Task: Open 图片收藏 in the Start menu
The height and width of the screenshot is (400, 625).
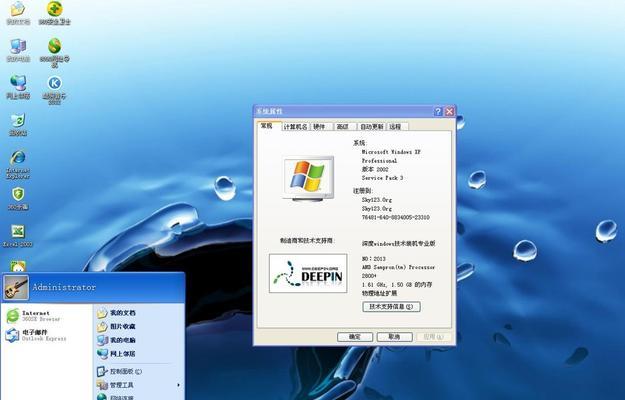Action: pyautogui.click(x=116, y=327)
